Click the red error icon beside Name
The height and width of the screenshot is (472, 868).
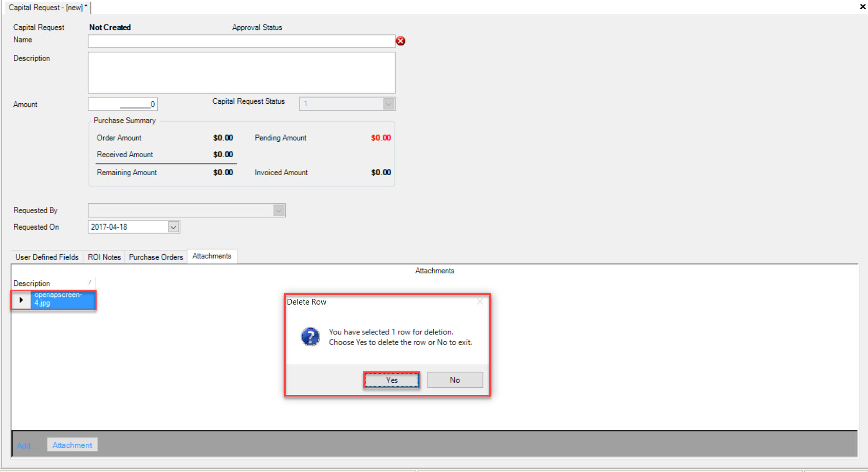(401, 41)
